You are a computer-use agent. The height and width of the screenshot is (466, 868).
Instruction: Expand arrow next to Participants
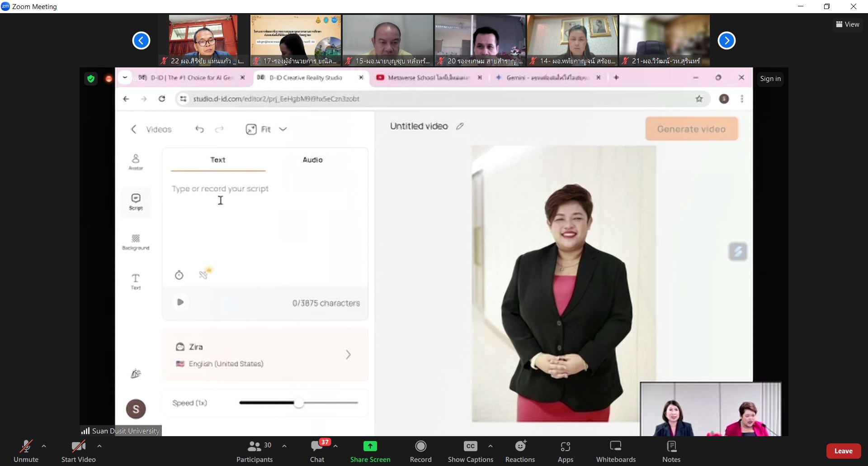pos(284,446)
